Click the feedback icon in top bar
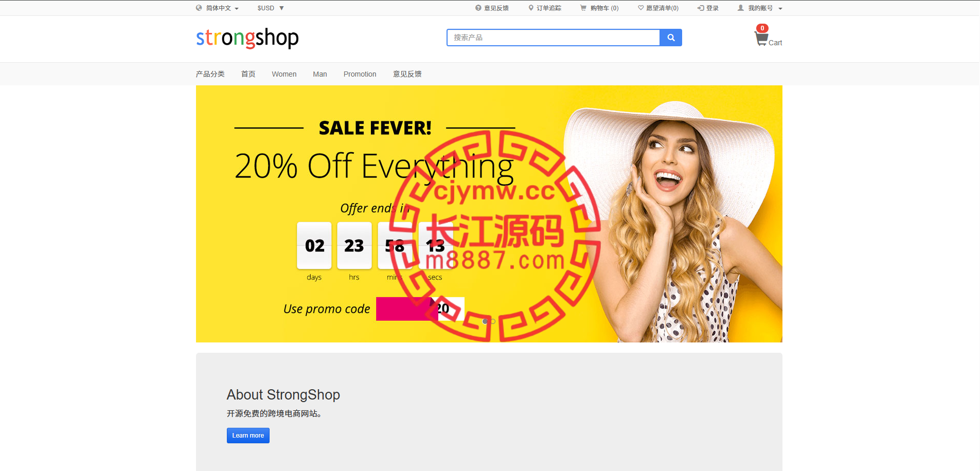 pos(478,8)
